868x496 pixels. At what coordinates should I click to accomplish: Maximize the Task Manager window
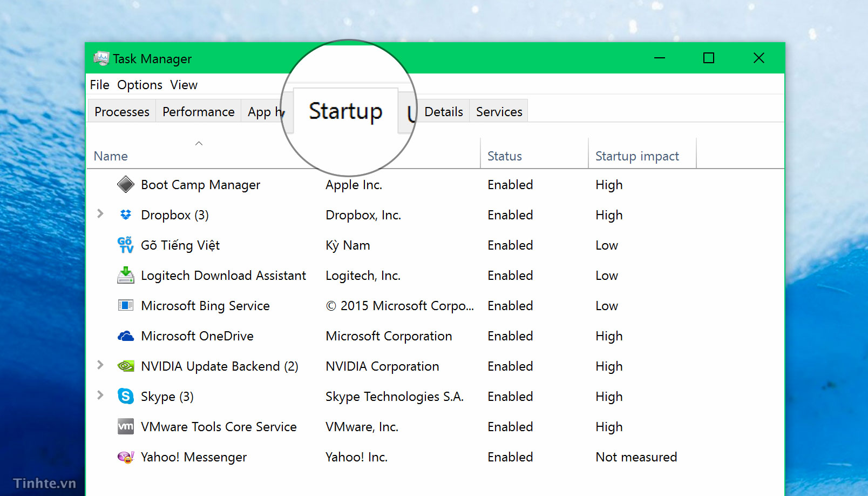[x=709, y=58]
